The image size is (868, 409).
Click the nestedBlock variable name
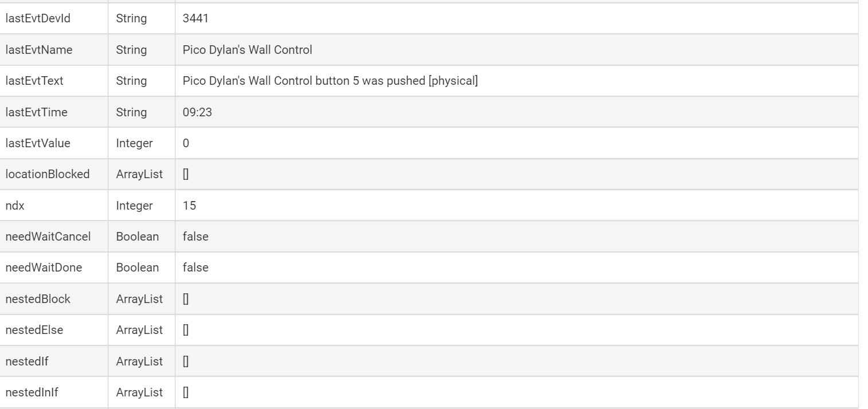[x=38, y=299]
